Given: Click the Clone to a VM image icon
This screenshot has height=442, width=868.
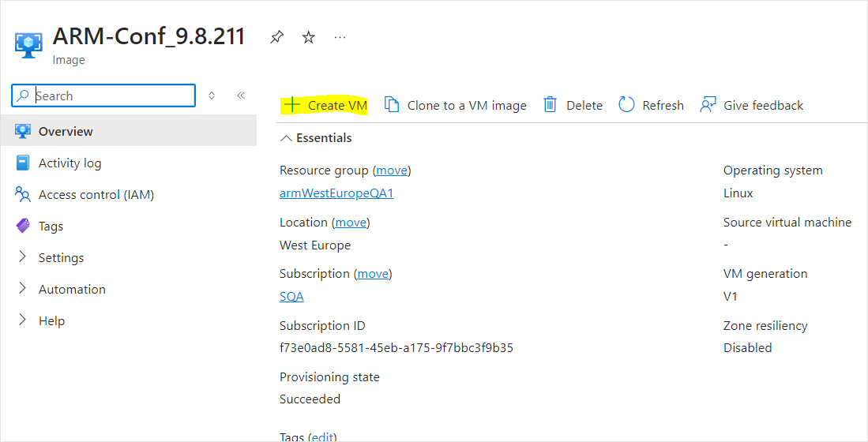Looking at the screenshot, I should [392, 105].
